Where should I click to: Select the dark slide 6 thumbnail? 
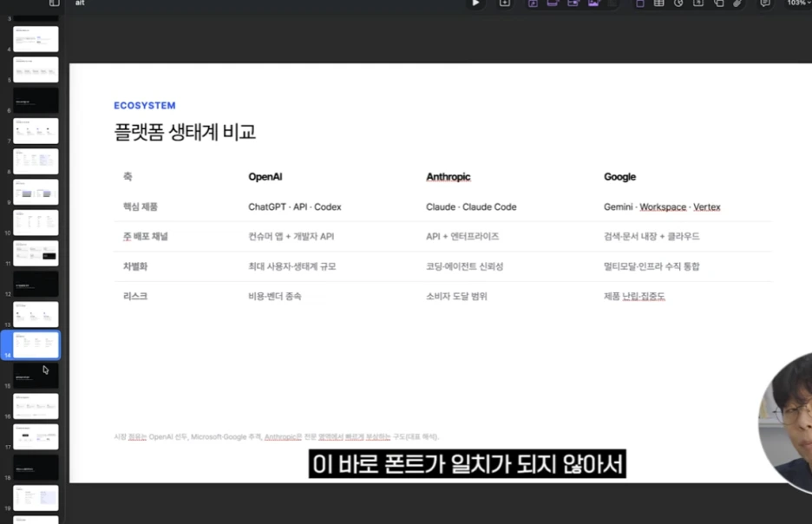click(36, 100)
